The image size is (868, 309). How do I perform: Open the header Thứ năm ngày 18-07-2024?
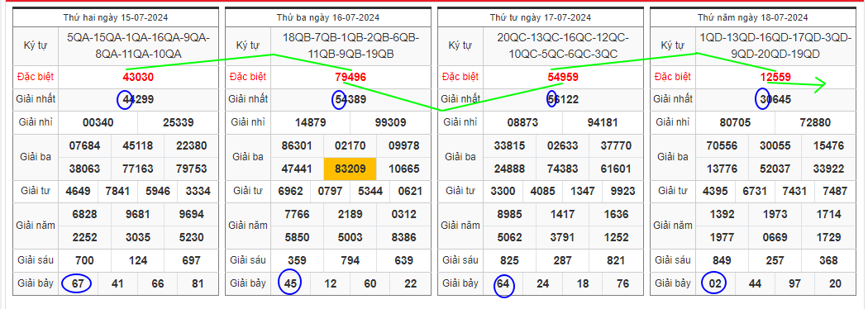pos(753,17)
